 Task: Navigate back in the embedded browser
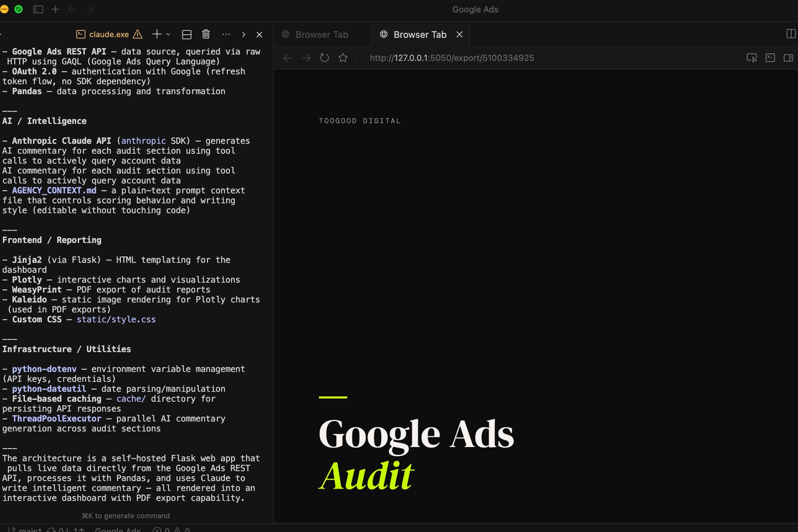287,58
